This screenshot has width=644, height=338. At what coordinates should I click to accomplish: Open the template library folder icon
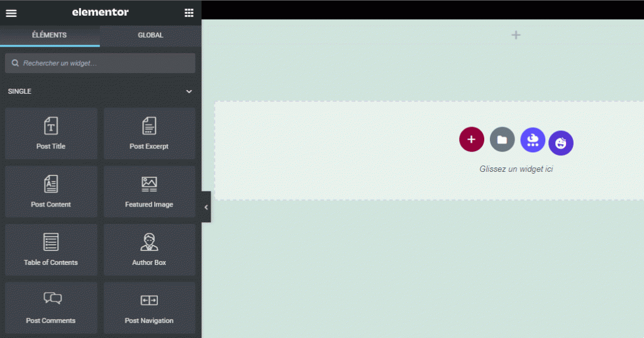[x=502, y=139]
